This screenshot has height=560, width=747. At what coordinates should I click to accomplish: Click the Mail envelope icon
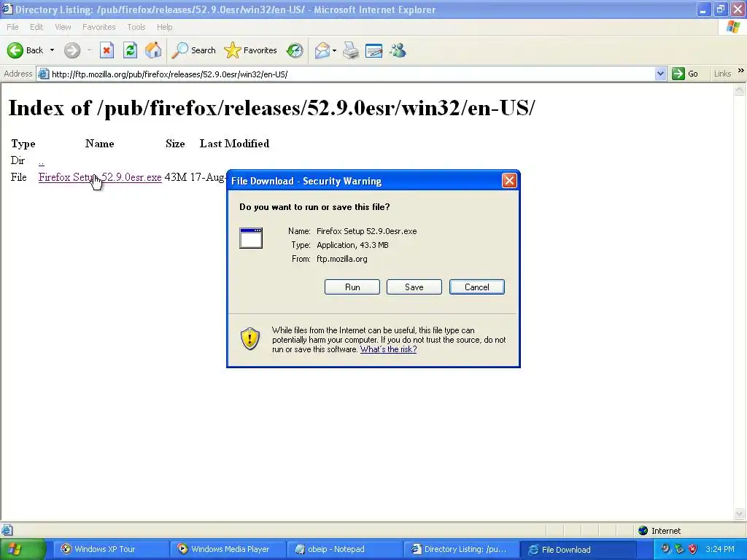pos(322,50)
